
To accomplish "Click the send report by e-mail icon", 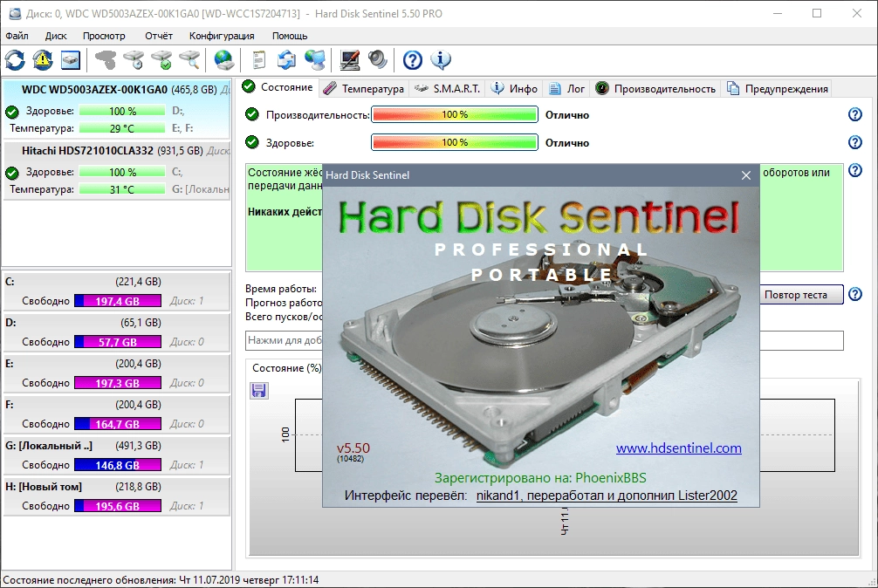I will (286, 60).
